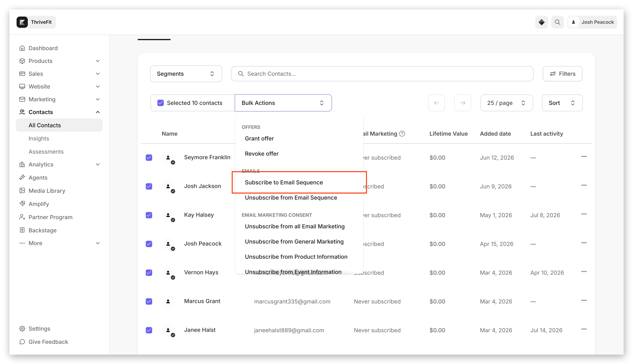
Task: Uncheck Marcus Grant row checkbox
Action: pyautogui.click(x=149, y=301)
